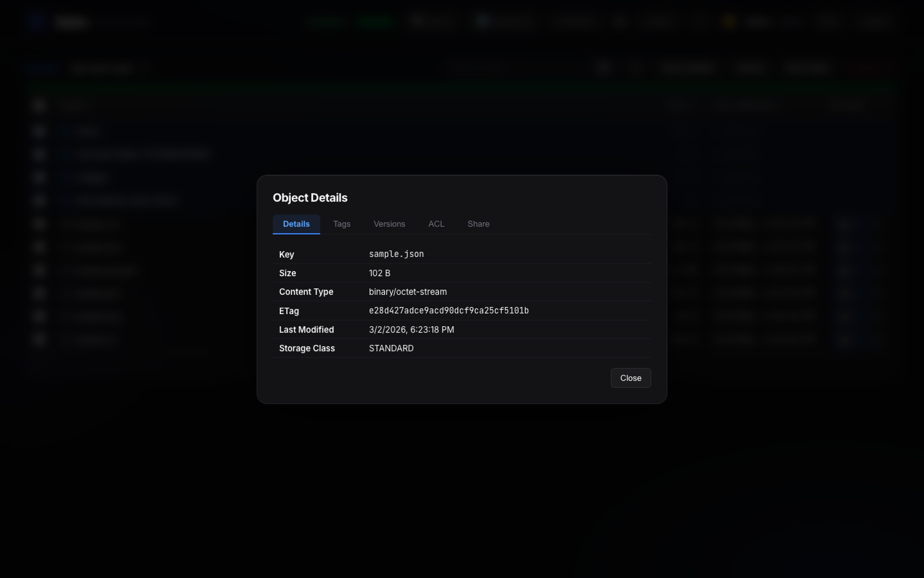Click the user avatar in the top bar

pos(729,22)
